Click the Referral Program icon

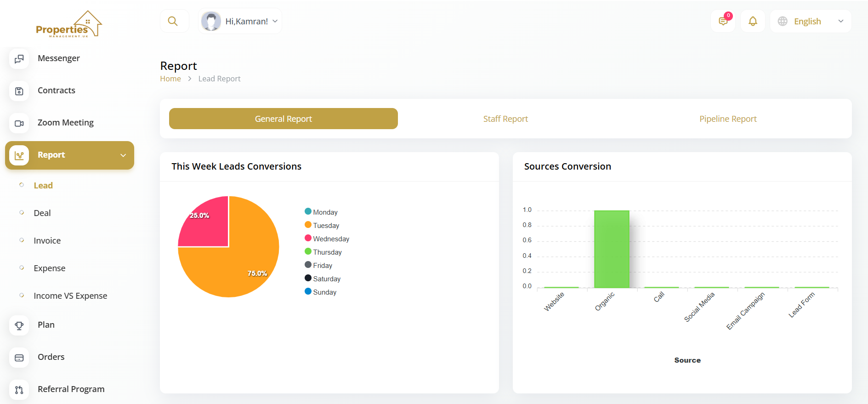(x=19, y=390)
